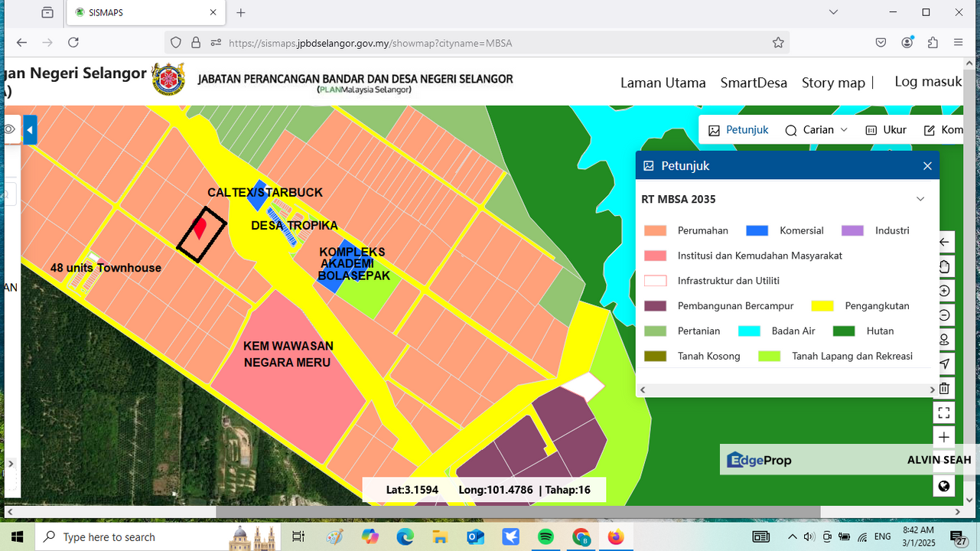Open the Petunjuk legend panel

point(737,129)
